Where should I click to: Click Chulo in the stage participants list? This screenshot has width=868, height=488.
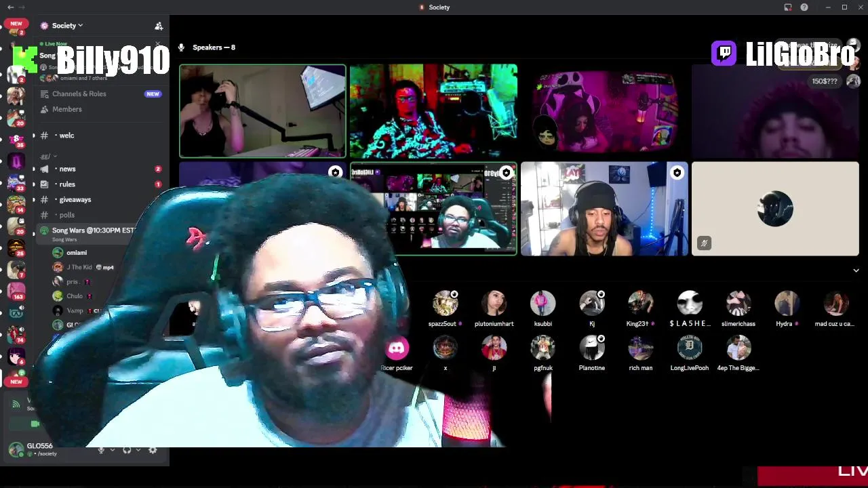pos(75,296)
